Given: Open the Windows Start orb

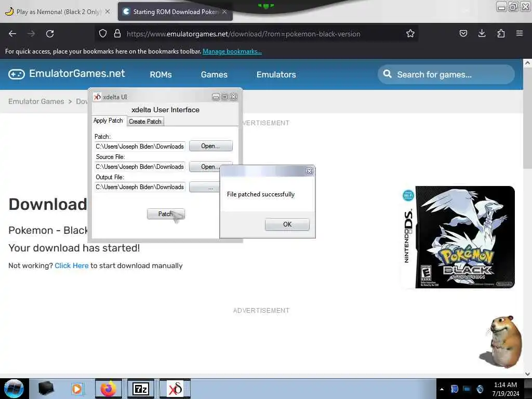Looking at the screenshot, I should point(14,389).
